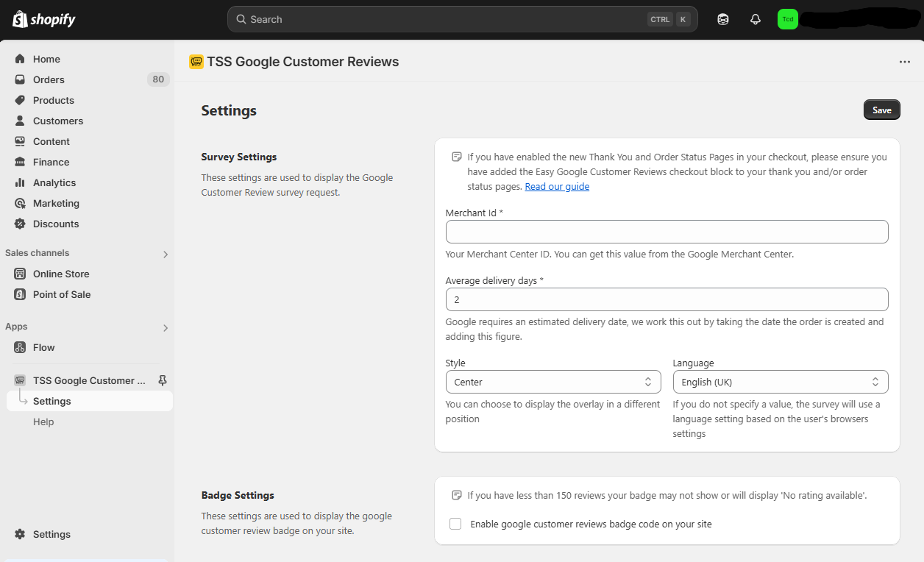The height and width of the screenshot is (562, 924).
Task: Click the Discounts badge icon
Action: (x=20, y=224)
